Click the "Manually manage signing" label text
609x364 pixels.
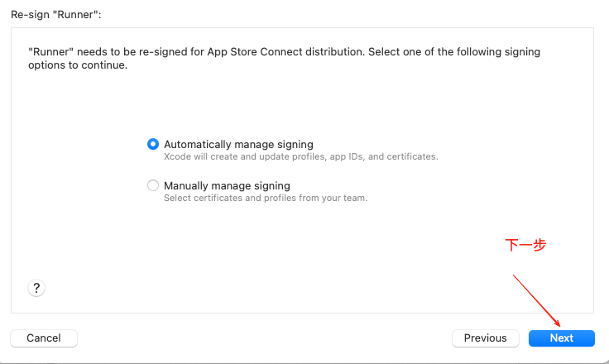click(x=227, y=185)
